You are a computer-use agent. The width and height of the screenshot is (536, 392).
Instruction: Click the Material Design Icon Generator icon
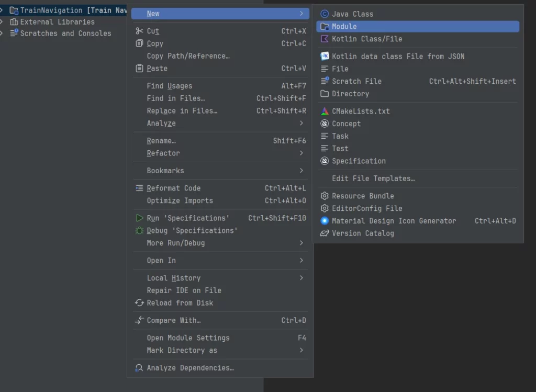pos(325,221)
